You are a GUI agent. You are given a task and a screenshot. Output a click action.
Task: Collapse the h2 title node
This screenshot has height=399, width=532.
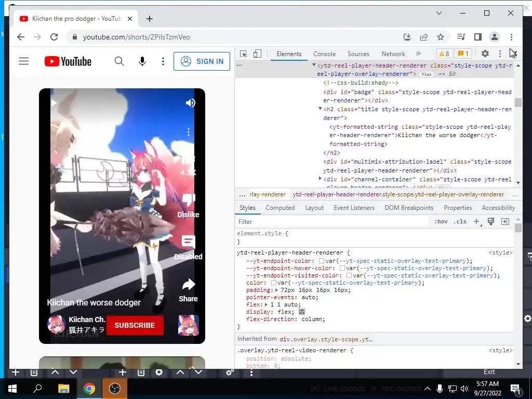point(320,109)
